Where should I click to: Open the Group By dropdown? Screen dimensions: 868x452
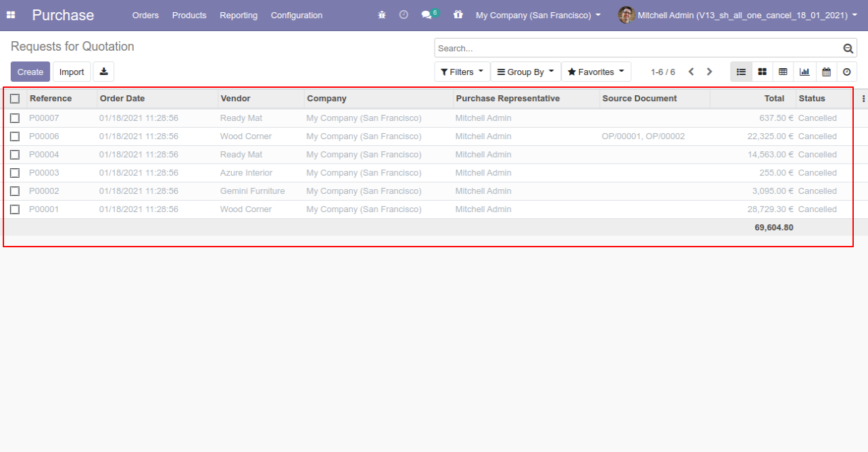click(x=526, y=72)
